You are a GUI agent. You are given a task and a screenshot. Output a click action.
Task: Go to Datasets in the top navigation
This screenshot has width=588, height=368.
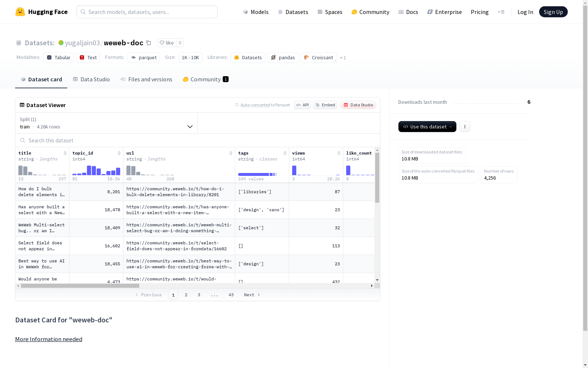pyautogui.click(x=293, y=12)
